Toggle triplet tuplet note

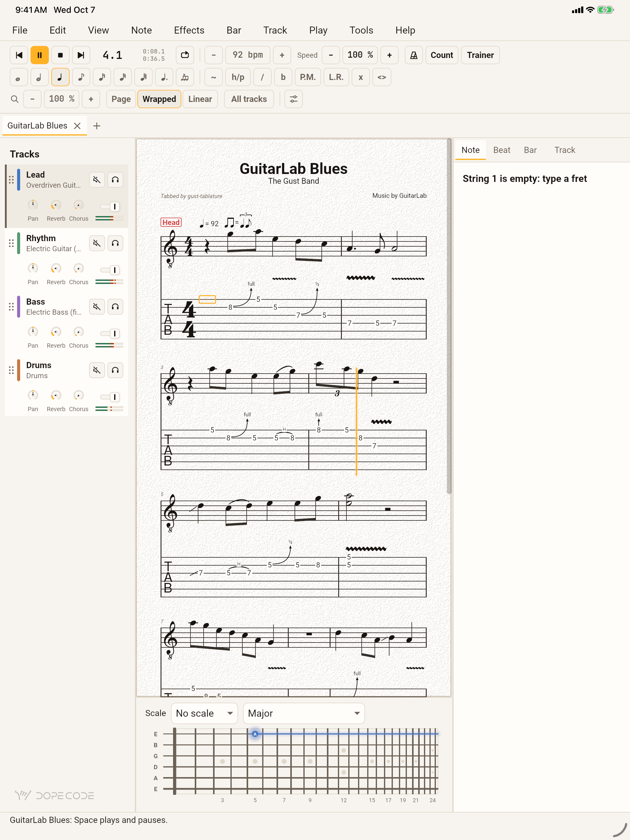(185, 77)
